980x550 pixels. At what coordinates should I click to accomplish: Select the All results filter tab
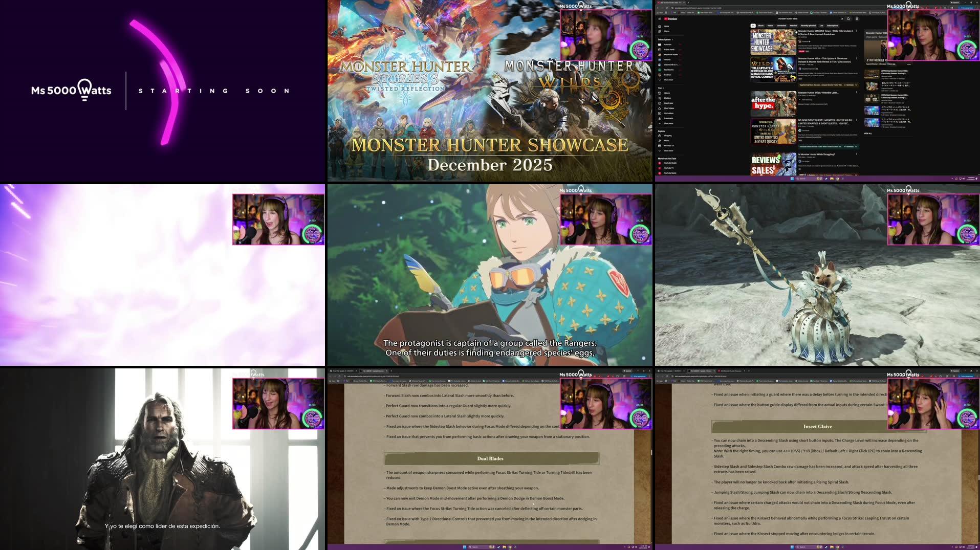point(752,26)
